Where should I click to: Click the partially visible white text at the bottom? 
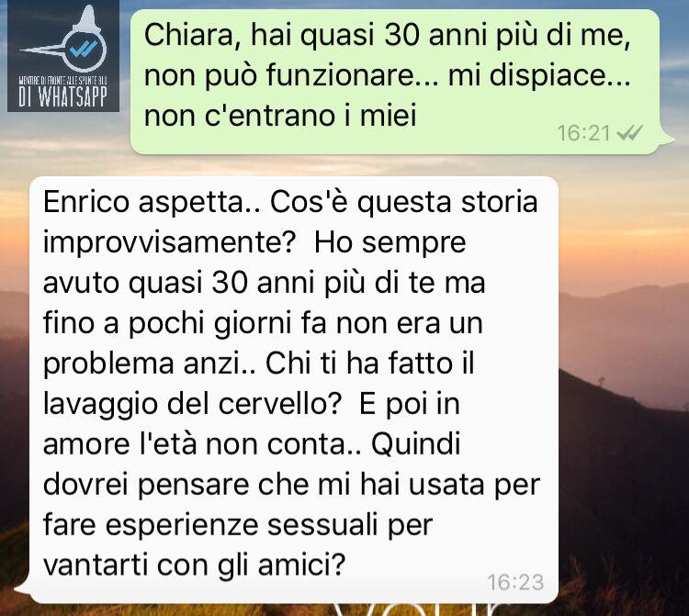[x=421, y=610]
